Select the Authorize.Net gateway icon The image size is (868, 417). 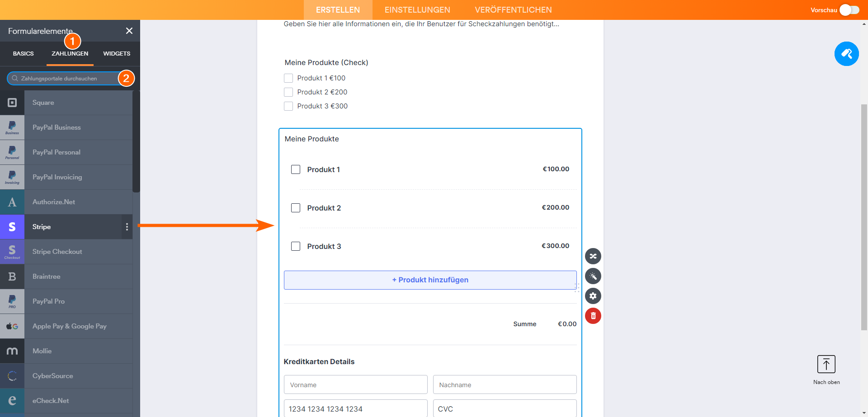pos(12,202)
